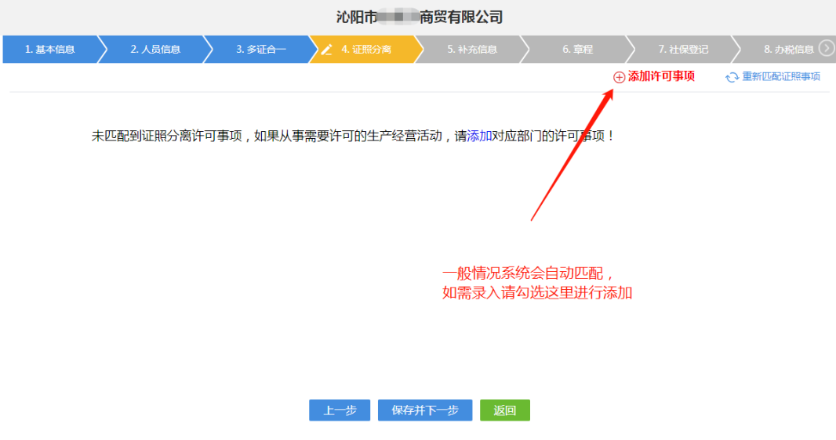Image resolution: width=836 pixels, height=440 pixels.
Task: Click the 重新匹配证照事项 link text
Action: (x=781, y=77)
